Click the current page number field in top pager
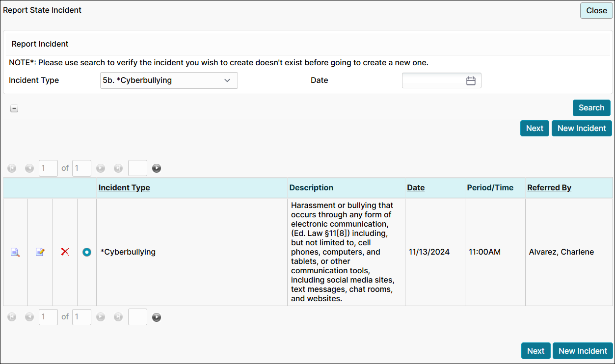This screenshot has height=364, width=615. coord(49,168)
